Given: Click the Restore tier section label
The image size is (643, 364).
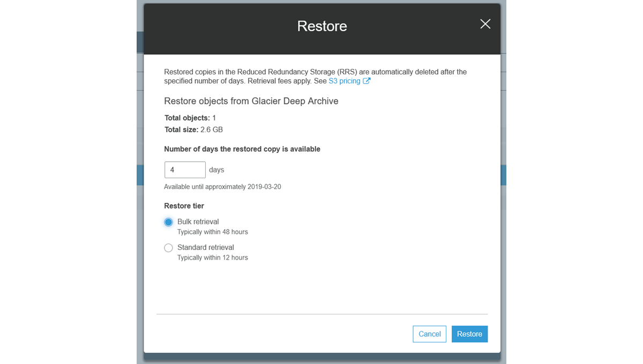Looking at the screenshot, I should [184, 206].
